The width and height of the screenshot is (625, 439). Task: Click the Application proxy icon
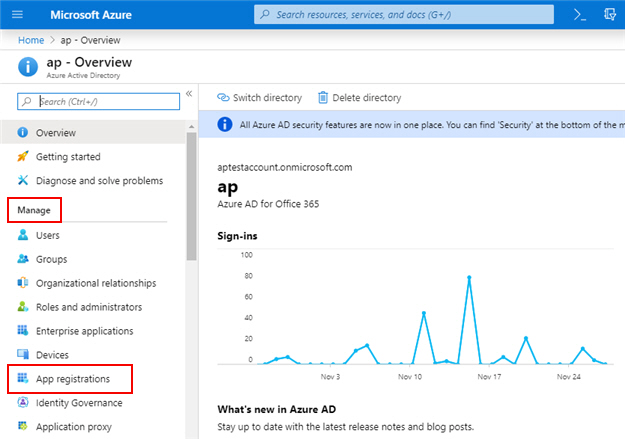click(x=23, y=426)
